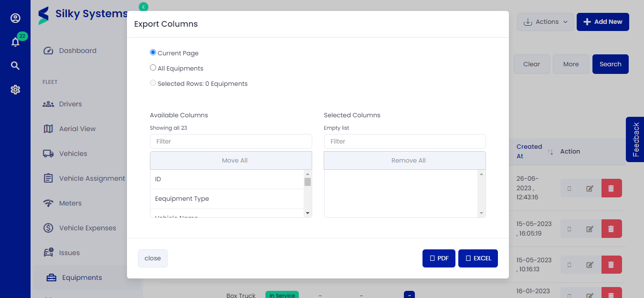The width and height of the screenshot is (644, 298).
Task: Select the All Equipments radio option
Action: pyautogui.click(x=153, y=68)
